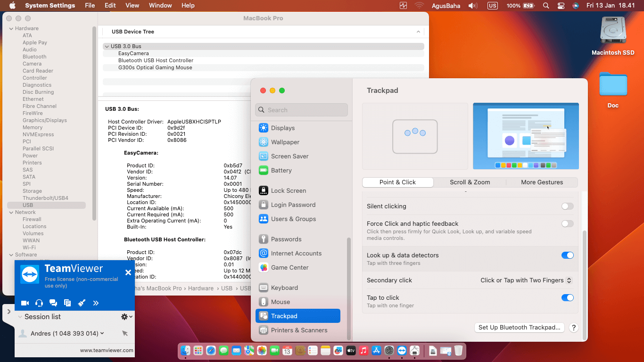Select G300s Optical Gaming Mouse row
Image resolution: width=644 pixels, height=362 pixels.
point(264,67)
